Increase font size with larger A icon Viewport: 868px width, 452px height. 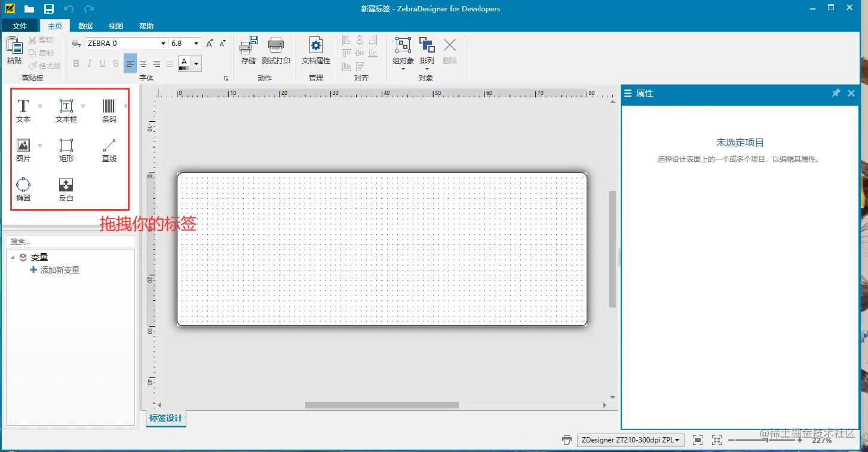[x=210, y=44]
